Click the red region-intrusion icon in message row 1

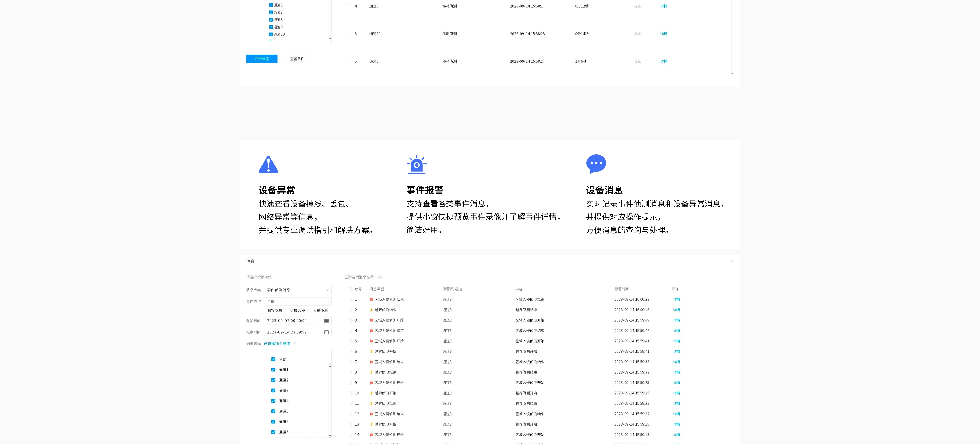click(x=371, y=300)
